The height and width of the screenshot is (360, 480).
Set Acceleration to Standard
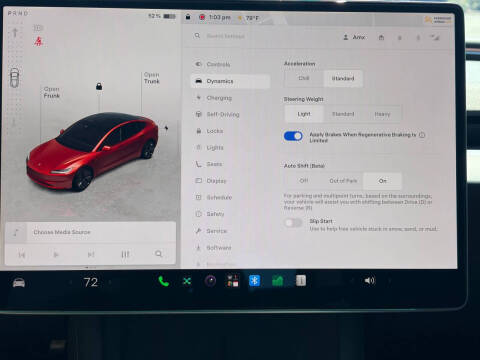[x=343, y=79]
